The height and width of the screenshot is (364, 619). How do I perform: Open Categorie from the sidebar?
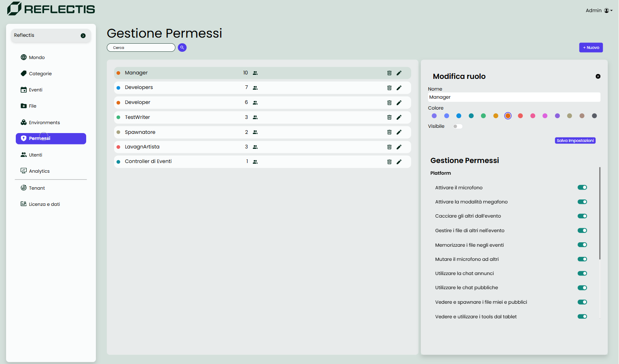click(x=23, y=73)
